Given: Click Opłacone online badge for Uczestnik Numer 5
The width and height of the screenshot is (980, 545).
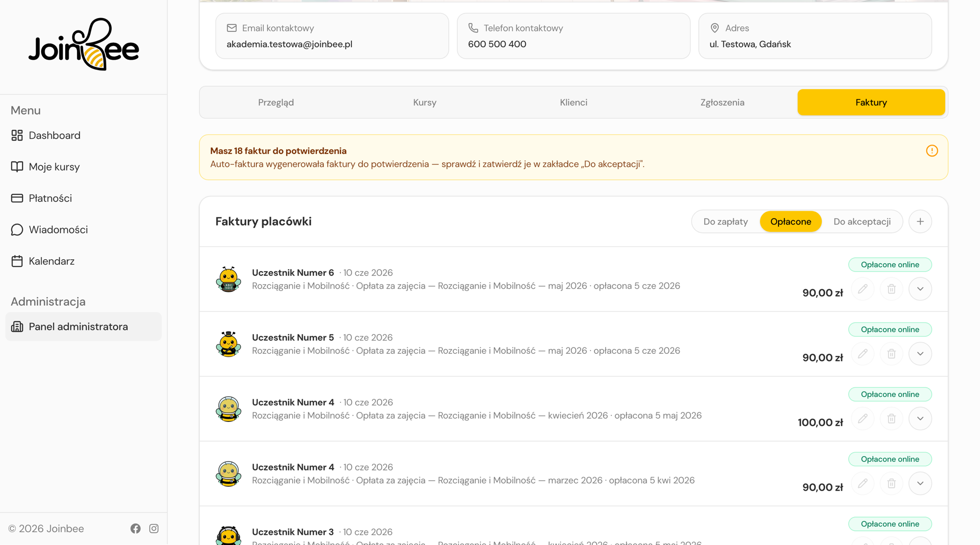Looking at the screenshot, I should point(890,329).
